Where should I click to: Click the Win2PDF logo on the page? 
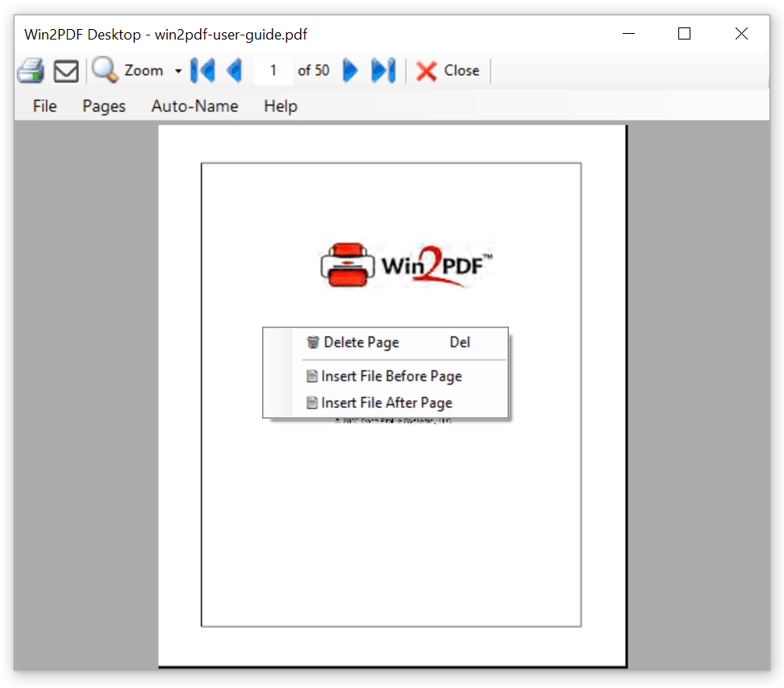(x=406, y=264)
